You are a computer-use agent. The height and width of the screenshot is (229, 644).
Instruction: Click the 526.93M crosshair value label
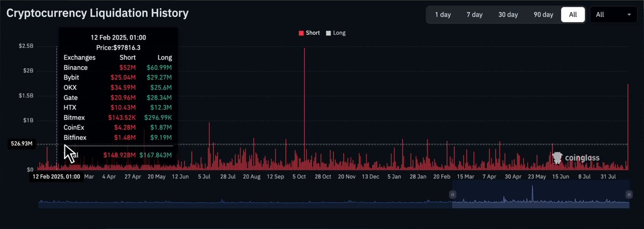21,144
